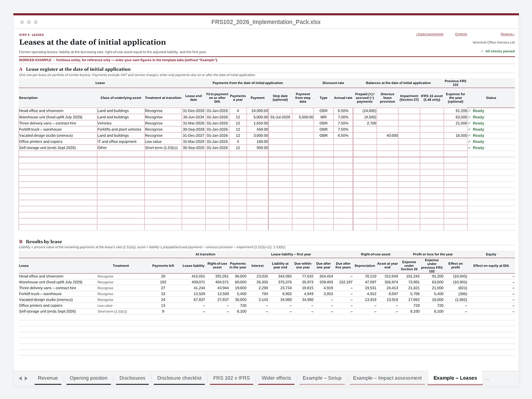Switch to the Wider effects tab
Viewport: 532px width, 399px height.
point(276,378)
